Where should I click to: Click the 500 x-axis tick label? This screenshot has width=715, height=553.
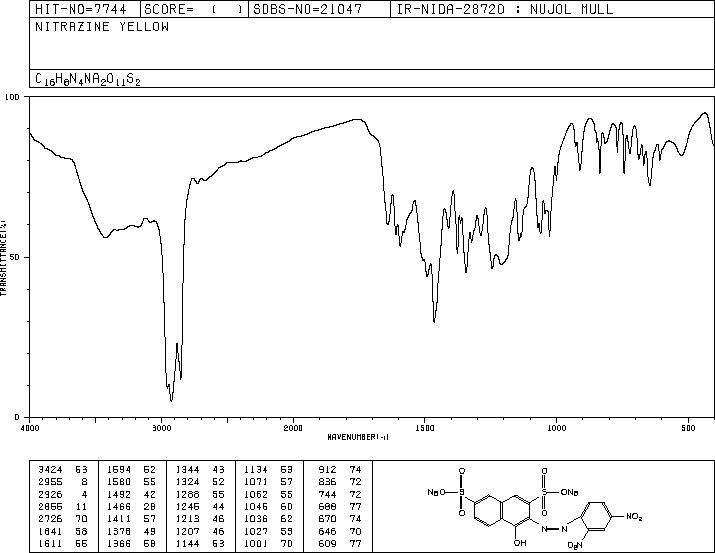[688, 428]
